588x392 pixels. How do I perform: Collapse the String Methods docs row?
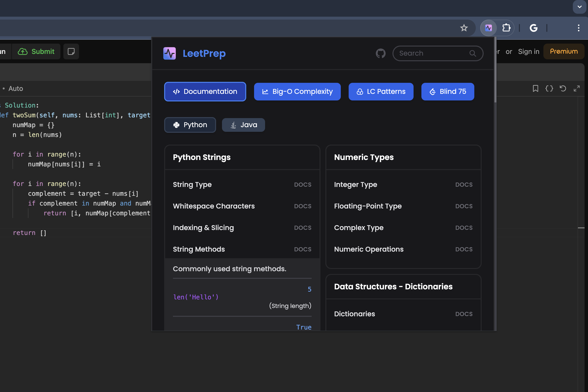tap(242, 249)
